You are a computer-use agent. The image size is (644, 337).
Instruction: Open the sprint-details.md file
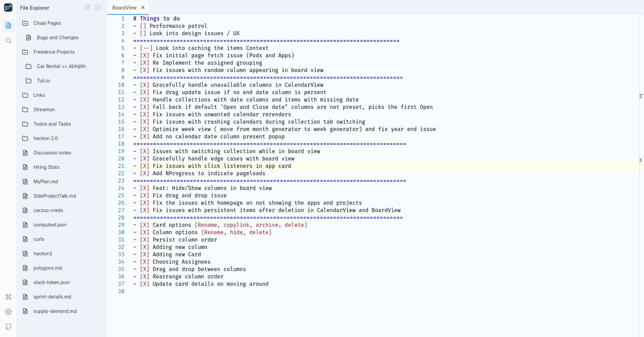point(52,296)
